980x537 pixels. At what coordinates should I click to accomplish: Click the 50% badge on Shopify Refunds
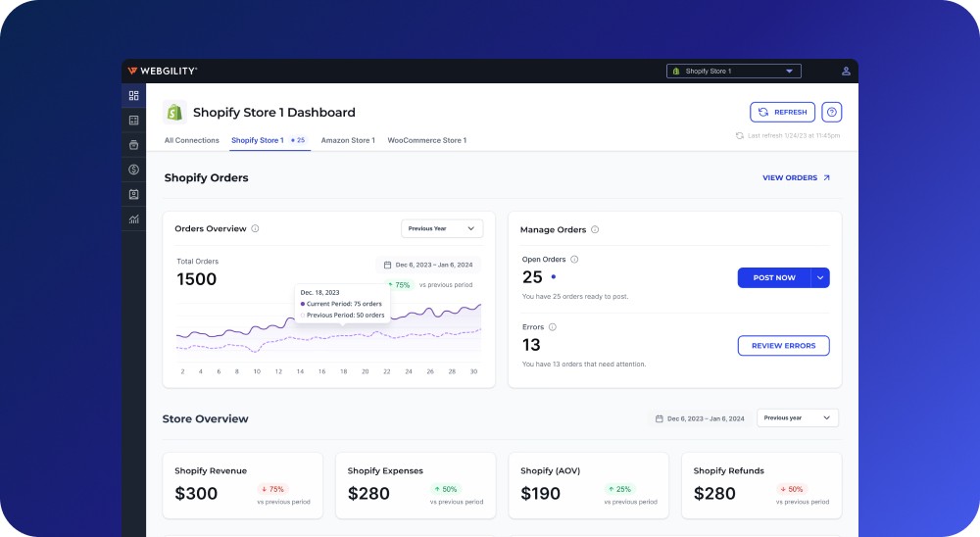pyautogui.click(x=791, y=490)
